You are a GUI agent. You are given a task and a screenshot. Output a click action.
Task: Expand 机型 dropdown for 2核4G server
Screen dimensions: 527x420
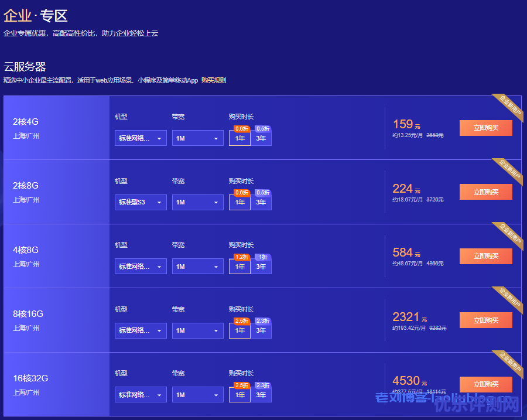(x=141, y=138)
